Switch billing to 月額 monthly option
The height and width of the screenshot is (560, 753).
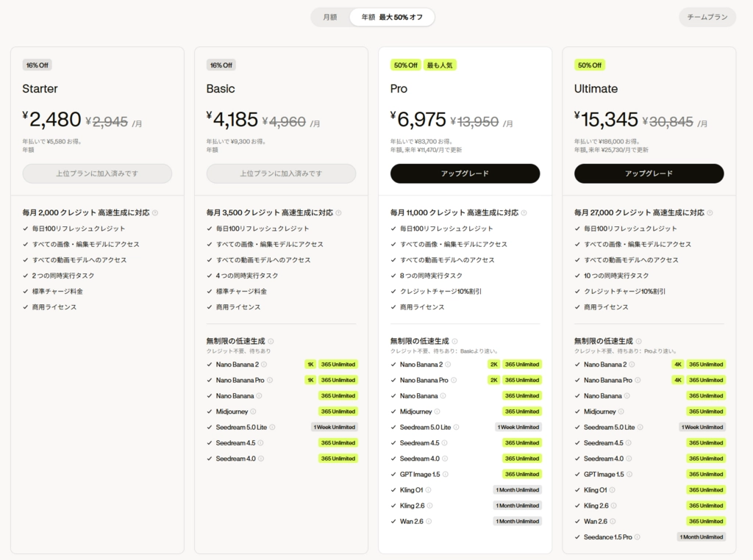click(330, 18)
